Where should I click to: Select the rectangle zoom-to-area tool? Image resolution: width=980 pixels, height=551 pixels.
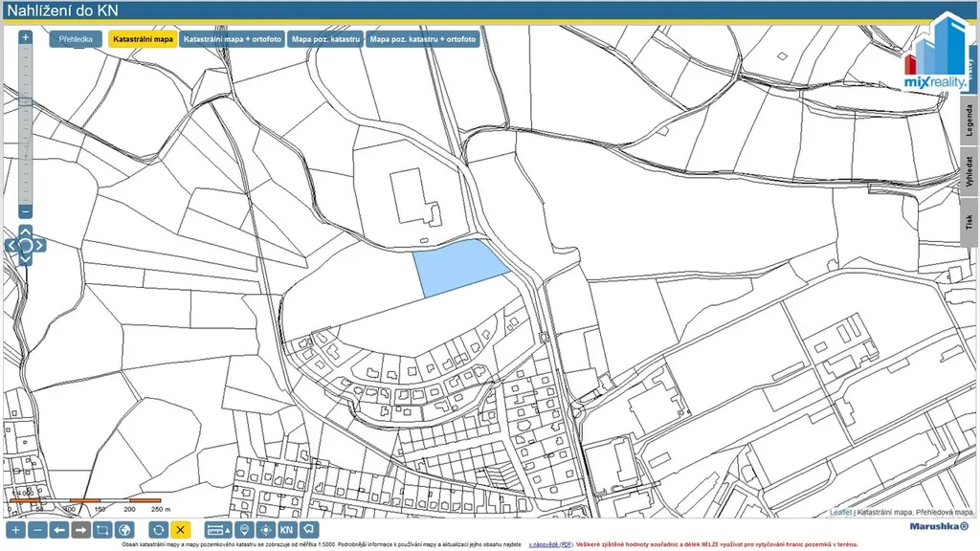(x=102, y=530)
